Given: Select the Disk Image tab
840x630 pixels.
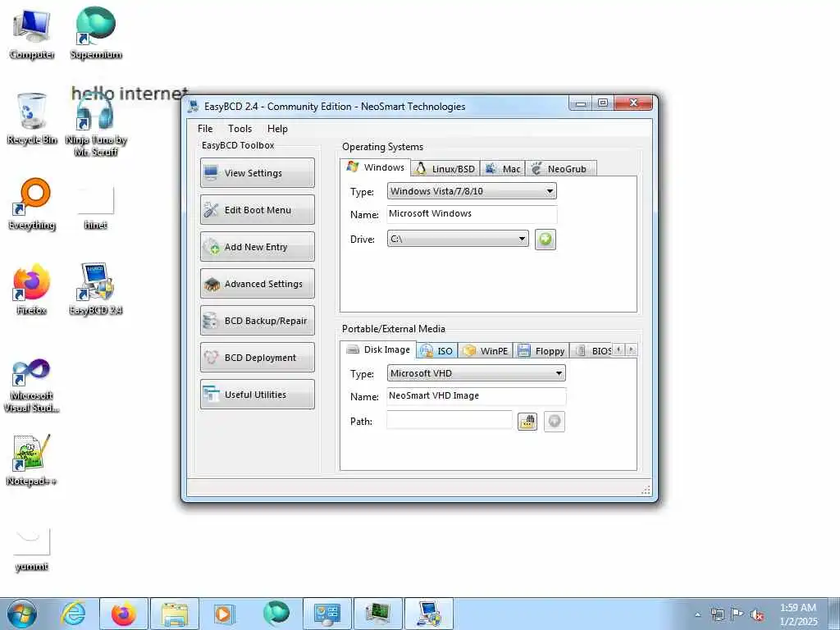Looking at the screenshot, I should tap(378, 349).
